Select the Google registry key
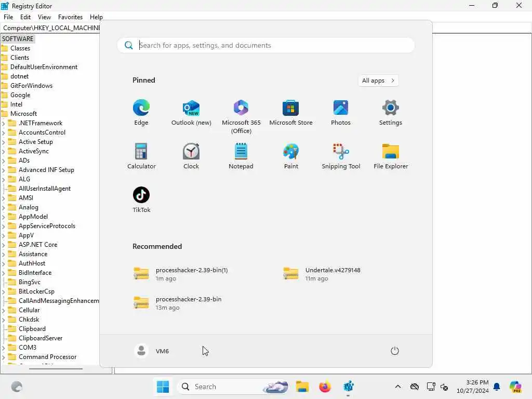The image size is (532, 399). pos(20,95)
